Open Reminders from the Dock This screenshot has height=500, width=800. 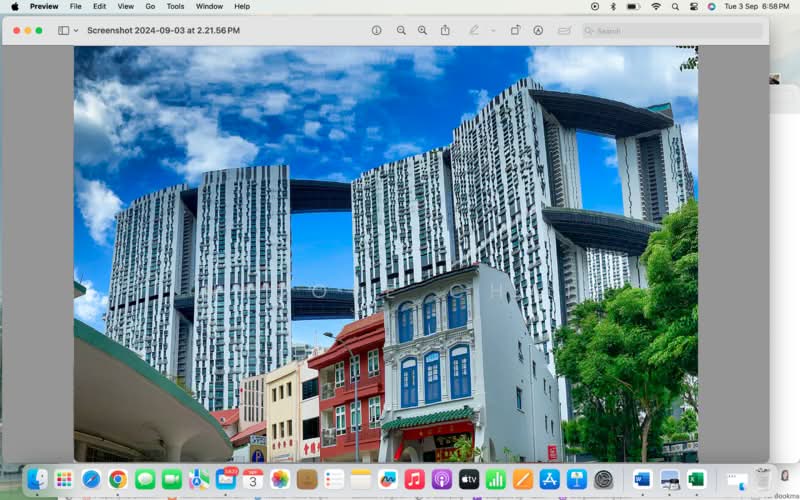tap(334, 480)
